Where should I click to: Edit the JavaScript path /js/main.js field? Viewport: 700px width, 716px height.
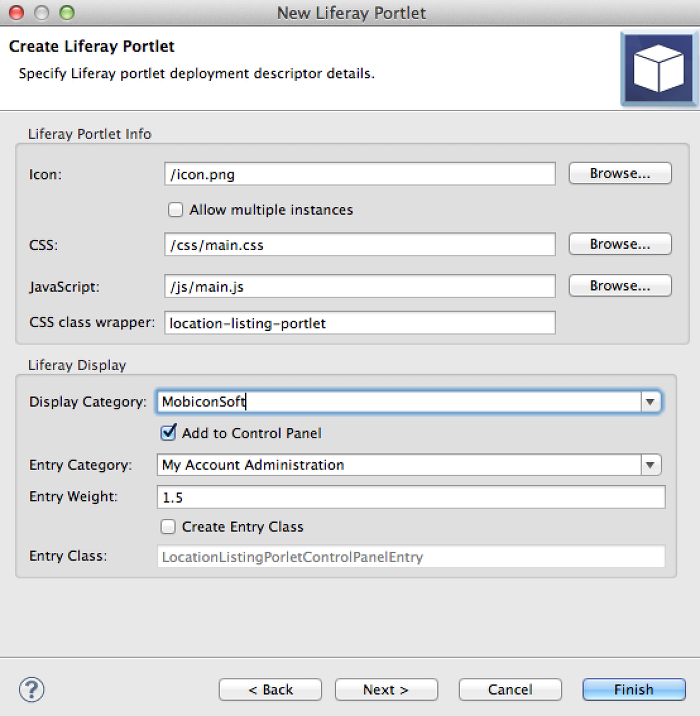pos(360,286)
